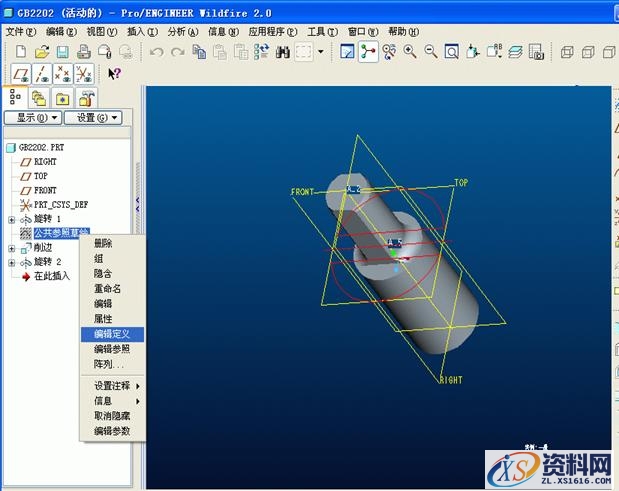This screenshot has width=619, height=491.
Task: Expand the 旋转 1 tree node
Action: click(x=11, y=219)
